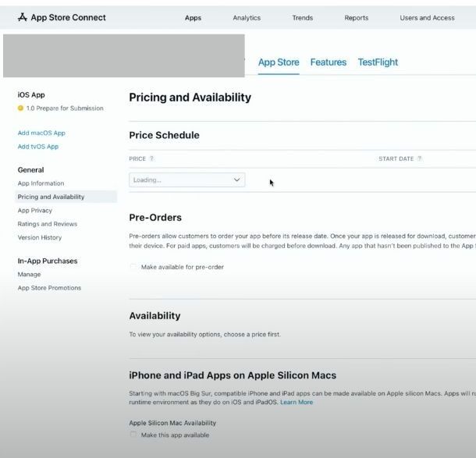Click the yellow Prepare for Submission status dot
The width and height of the screenshot is (476, 458).
click(20, 108)
